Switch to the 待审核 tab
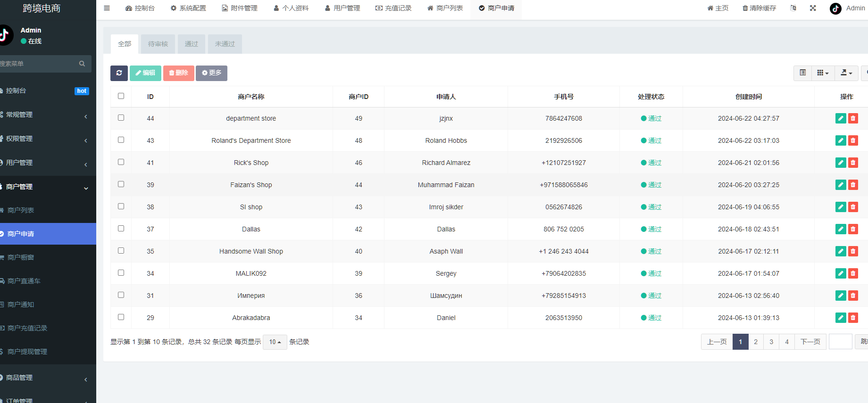Screen dimensions: 868x403 [158, 44]
